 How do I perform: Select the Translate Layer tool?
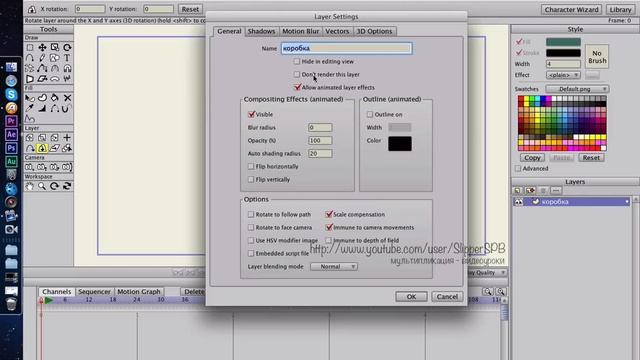[x=30, y=138]
